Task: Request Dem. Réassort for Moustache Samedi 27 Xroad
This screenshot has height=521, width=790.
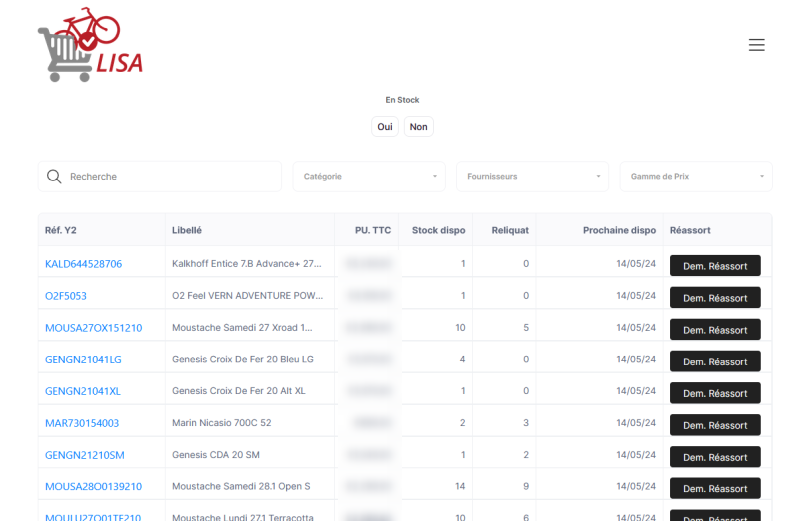Action: 715,330
